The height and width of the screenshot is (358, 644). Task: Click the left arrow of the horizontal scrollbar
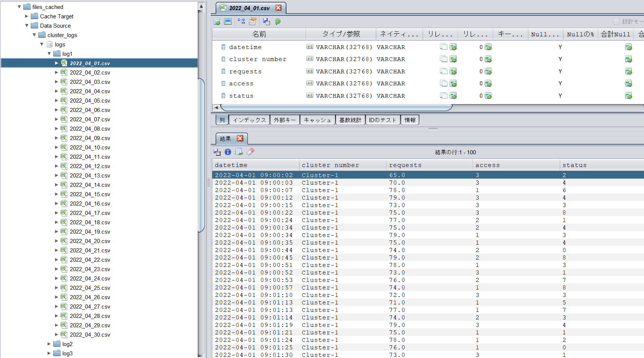coord(216,107)
